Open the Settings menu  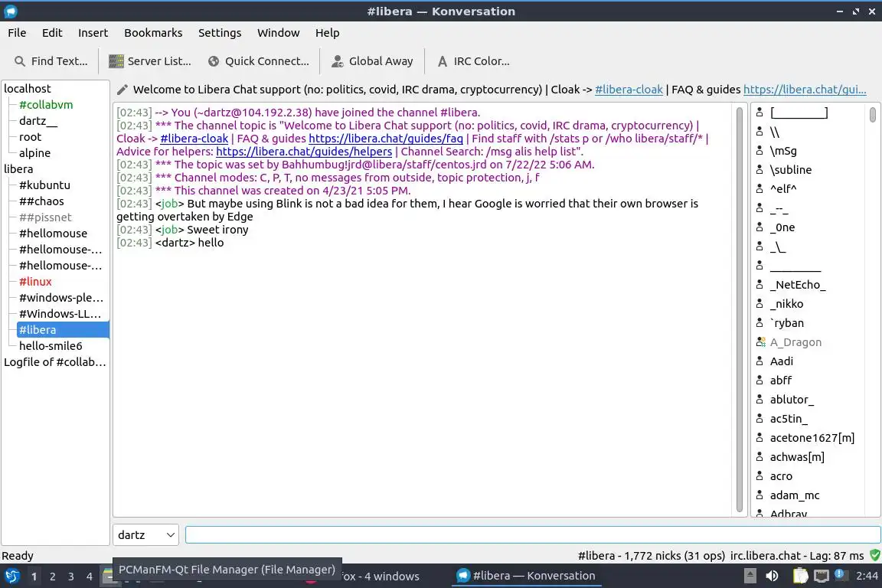point(220,33)
